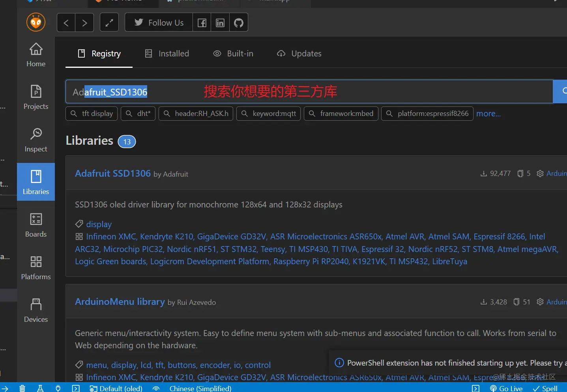Click the Libraries count badge 13

[x=127, y=142]
